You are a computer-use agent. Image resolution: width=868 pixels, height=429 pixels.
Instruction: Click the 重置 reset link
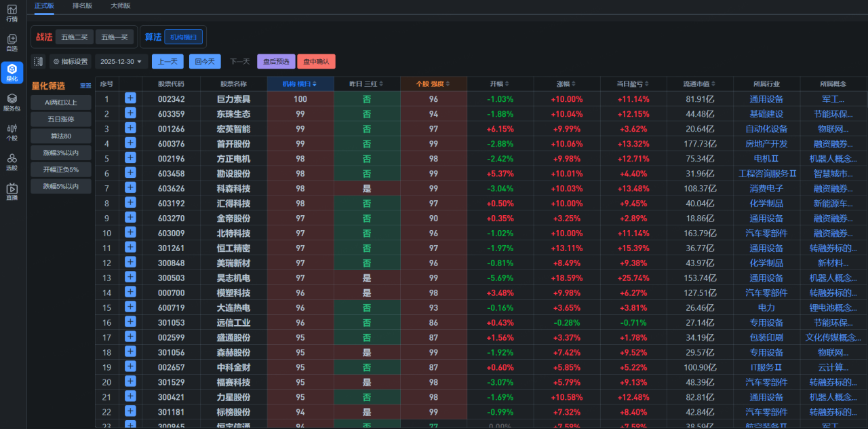point(85,86)
